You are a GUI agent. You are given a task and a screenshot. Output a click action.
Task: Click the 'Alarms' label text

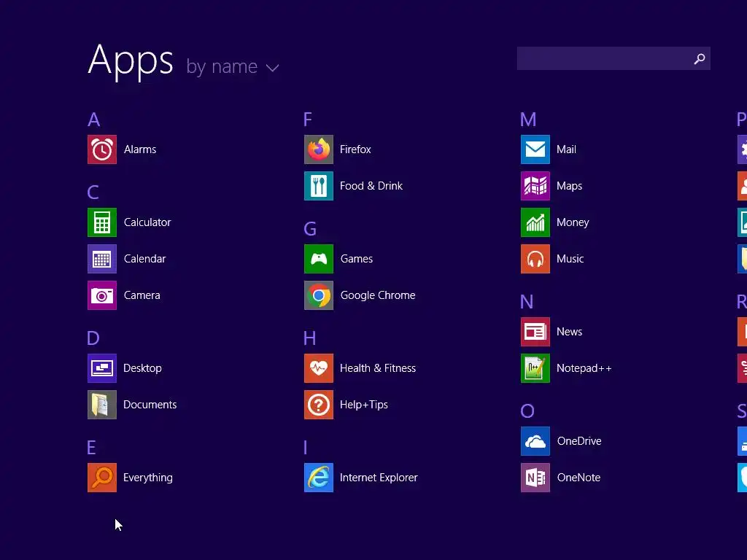pos(140,149)
